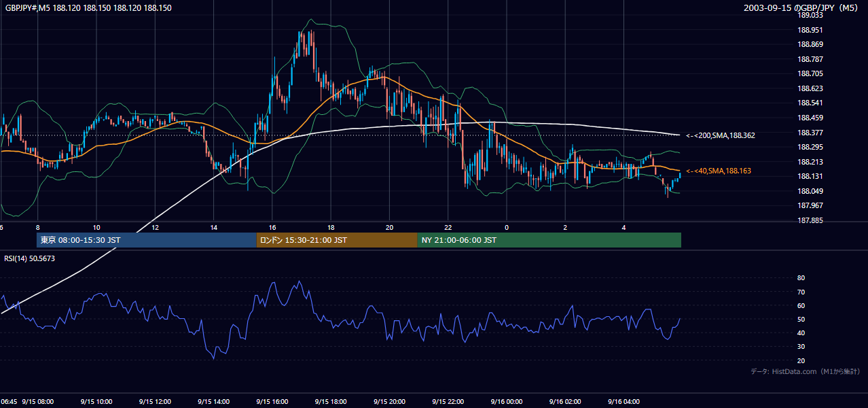Click RSI scale level 70
Screen dimensions: 868x408
[801, 292]
